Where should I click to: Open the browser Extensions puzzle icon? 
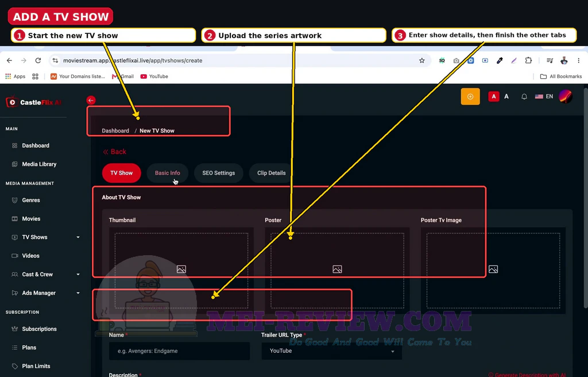pyautogui.click(x=528, y=60)
